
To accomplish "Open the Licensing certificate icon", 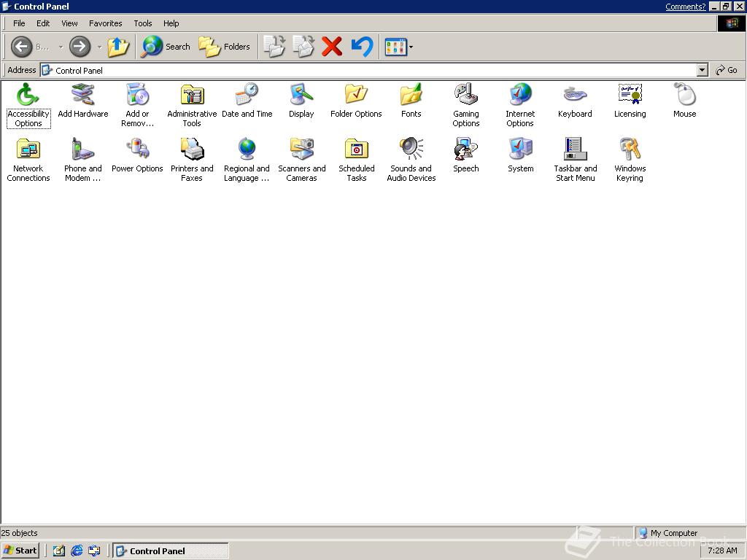I will [x=630, y=101].
